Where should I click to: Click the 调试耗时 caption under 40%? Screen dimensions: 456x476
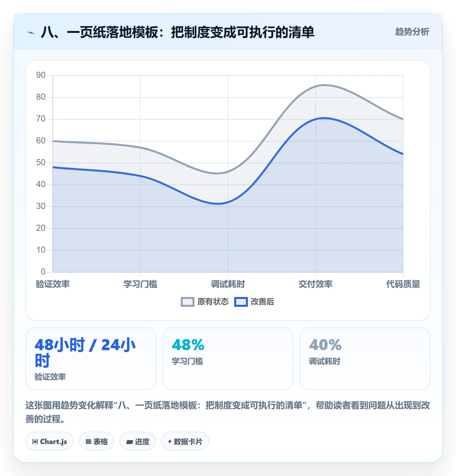(x=325, y=361)
